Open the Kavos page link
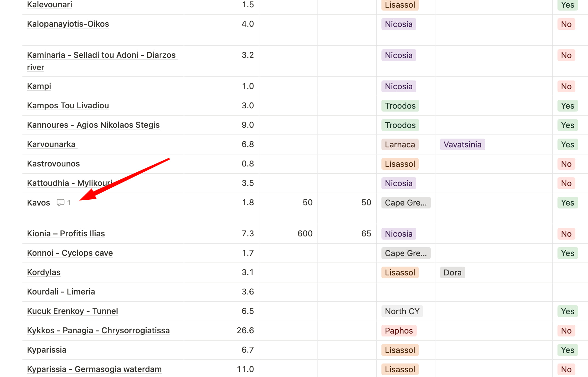 coord(38,203)
